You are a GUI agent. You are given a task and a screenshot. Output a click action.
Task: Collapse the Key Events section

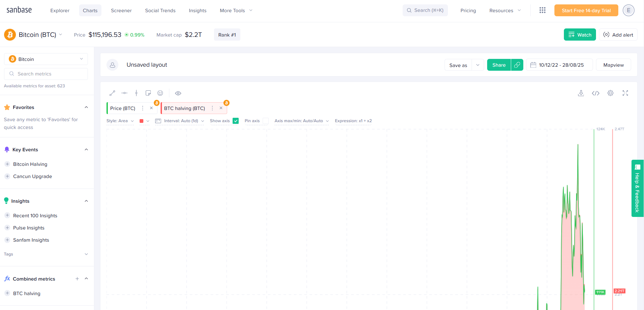tap(86, 150)
